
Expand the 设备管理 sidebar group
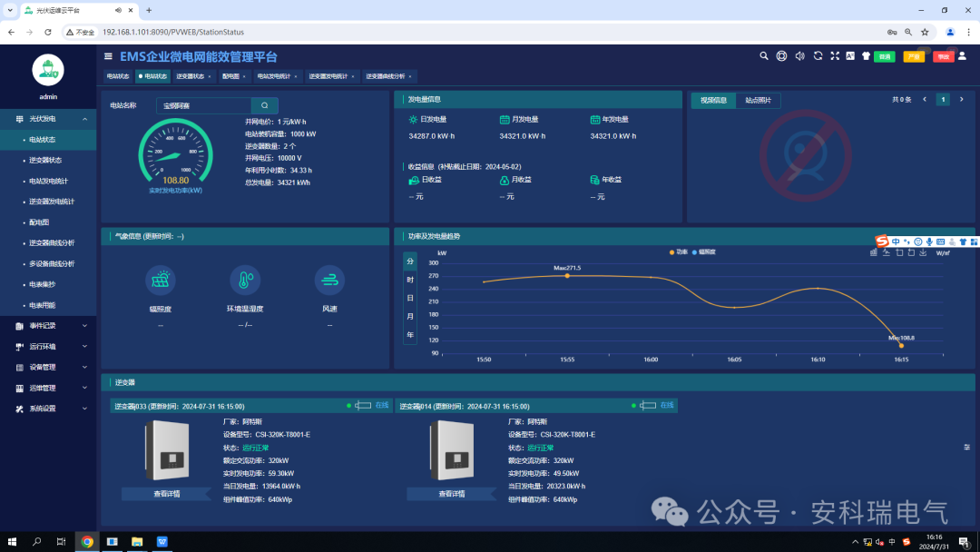pos(48,367)
